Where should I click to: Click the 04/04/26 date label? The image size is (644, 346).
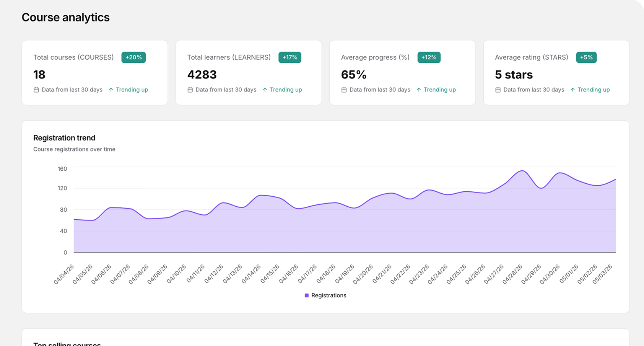(64, 274)
